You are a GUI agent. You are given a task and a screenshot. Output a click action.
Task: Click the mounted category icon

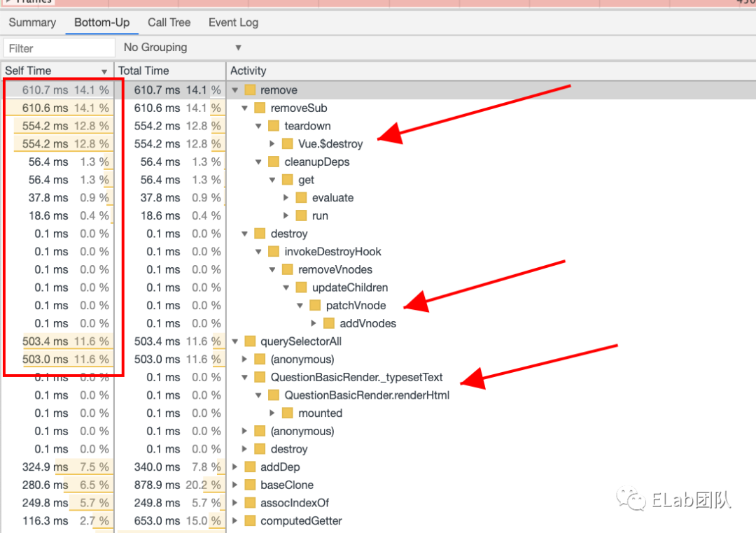point(288,413)
